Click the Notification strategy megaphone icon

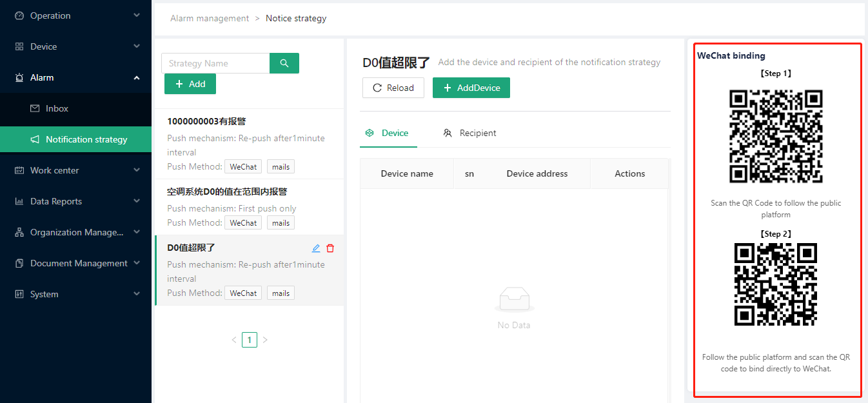point(35,139)
